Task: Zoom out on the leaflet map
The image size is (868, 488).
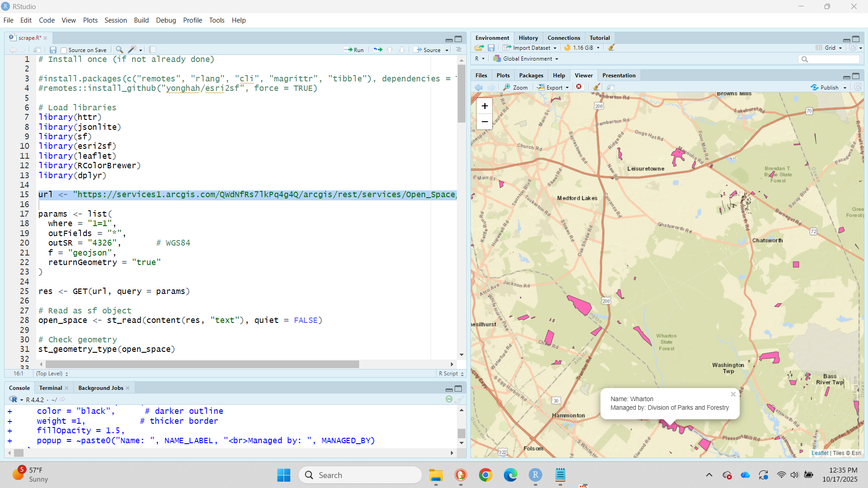Action: 484,122
